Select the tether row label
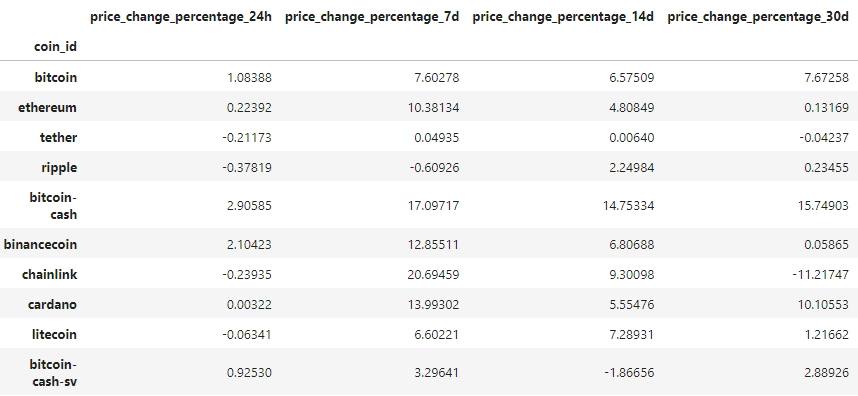The width and height of the screenshot is (858, 396). tap(59, 138)
